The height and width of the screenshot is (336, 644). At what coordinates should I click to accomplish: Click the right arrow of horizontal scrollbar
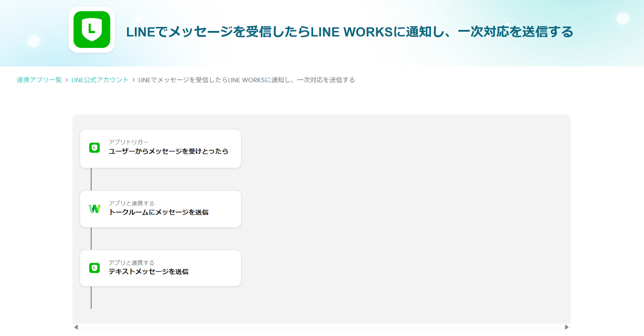pos(567,327)
